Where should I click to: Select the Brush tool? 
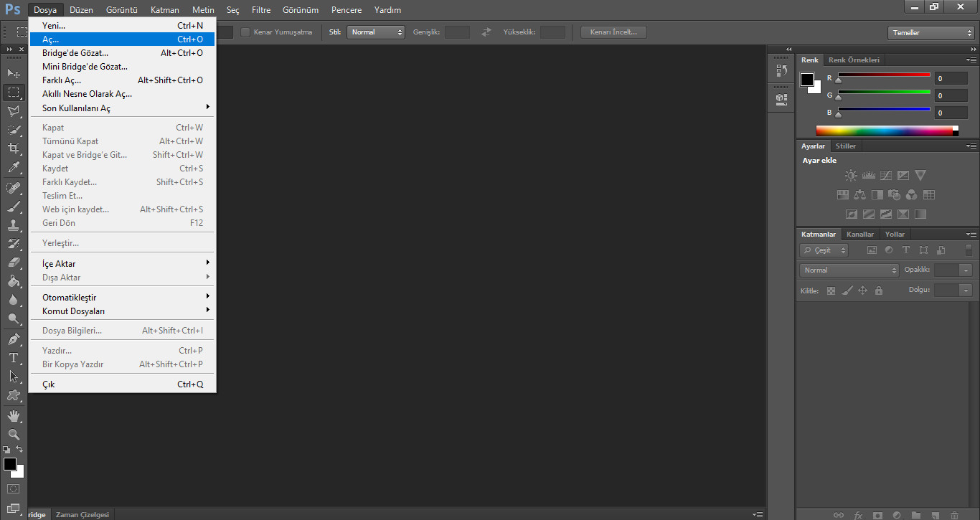(14, 207)
